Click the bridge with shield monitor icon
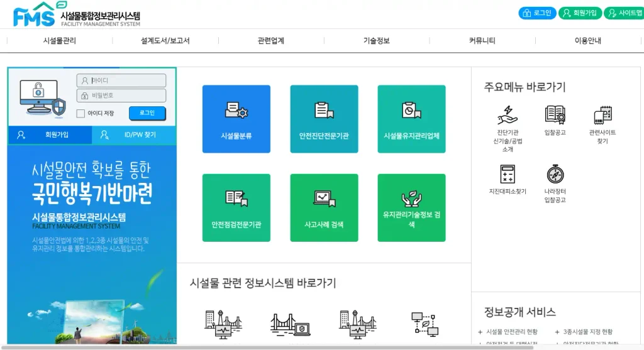The height and width of the screenshot is (350, 644). [291, 325]
